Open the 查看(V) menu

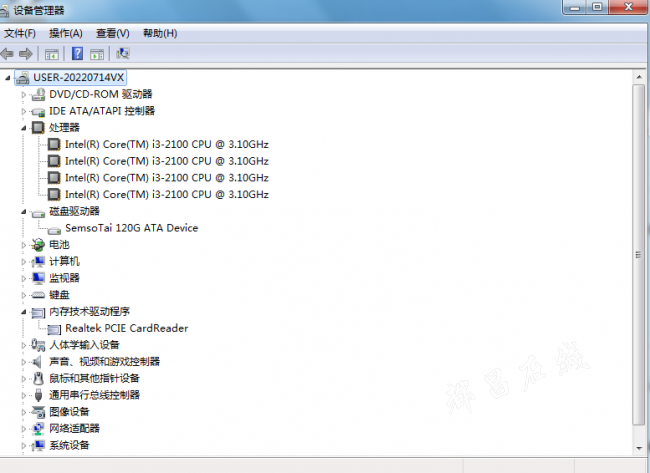(112, 33)
